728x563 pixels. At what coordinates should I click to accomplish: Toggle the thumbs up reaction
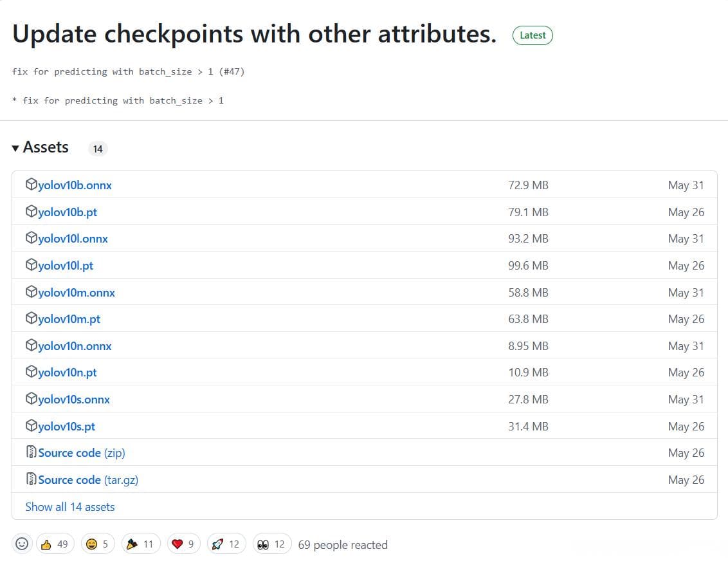[x=55, y=544]
